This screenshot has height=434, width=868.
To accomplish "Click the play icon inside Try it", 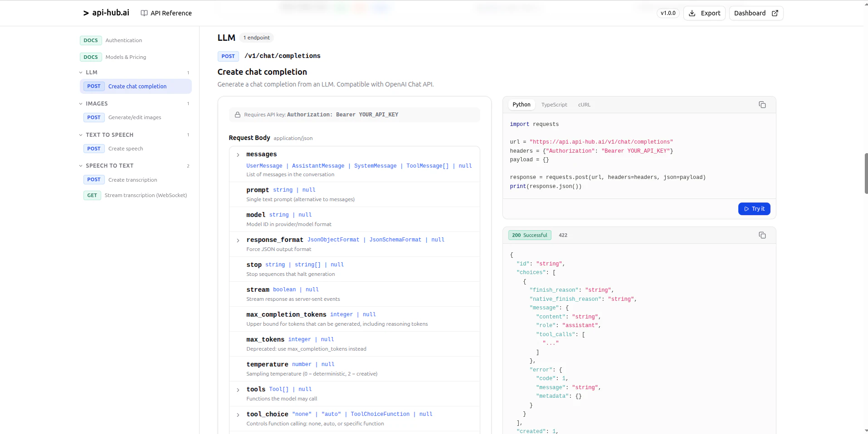I will [x=746, y=209].
